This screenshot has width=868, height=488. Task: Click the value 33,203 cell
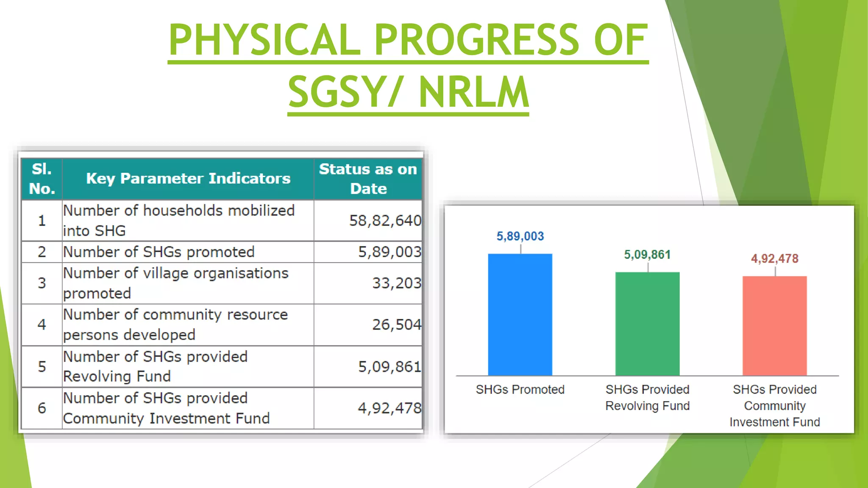pyautogui.click(x=396, y=283)
